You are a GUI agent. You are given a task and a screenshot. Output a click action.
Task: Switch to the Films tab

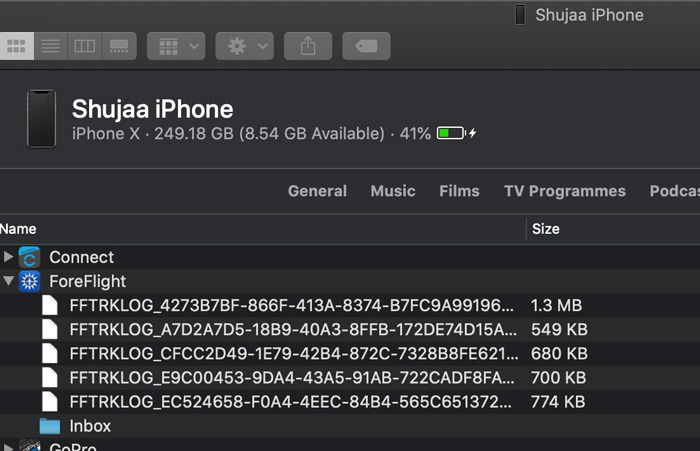click(x=459, y=191)
